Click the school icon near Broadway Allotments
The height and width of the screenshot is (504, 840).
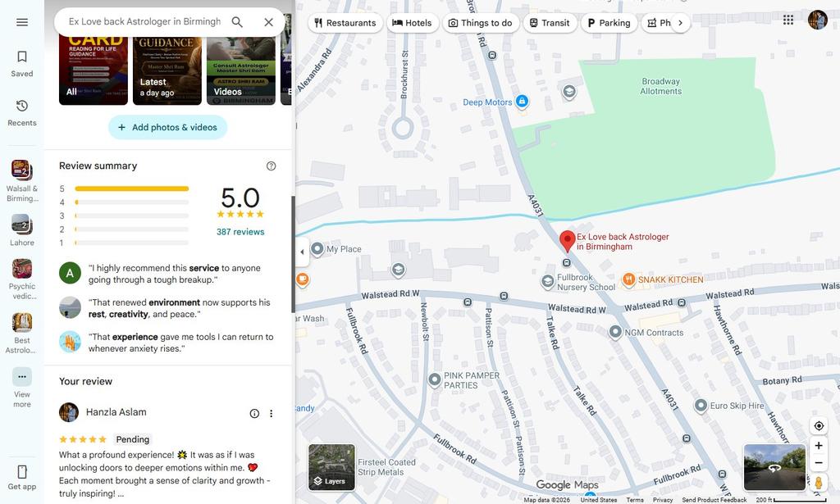pos(569,92)
